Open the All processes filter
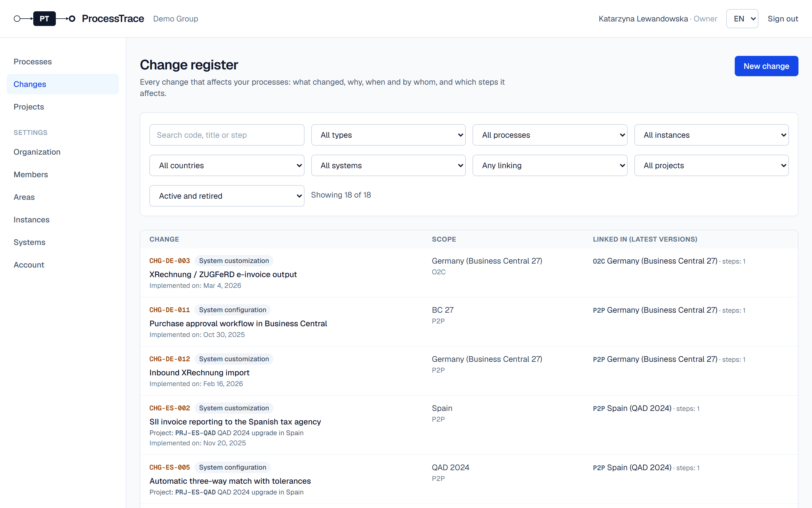 550,135
